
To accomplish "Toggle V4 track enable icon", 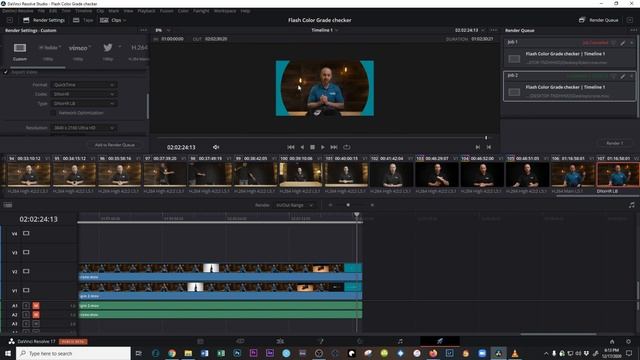I will [x=26, y=233].
